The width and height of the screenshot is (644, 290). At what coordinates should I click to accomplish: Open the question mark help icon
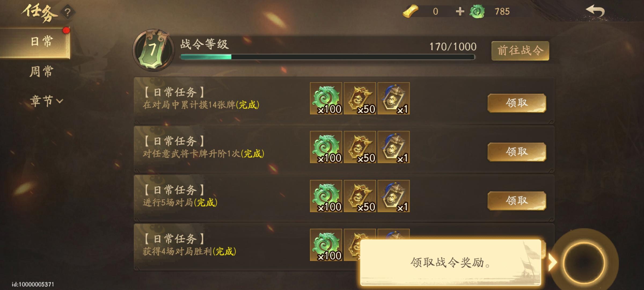pos(68,12)
